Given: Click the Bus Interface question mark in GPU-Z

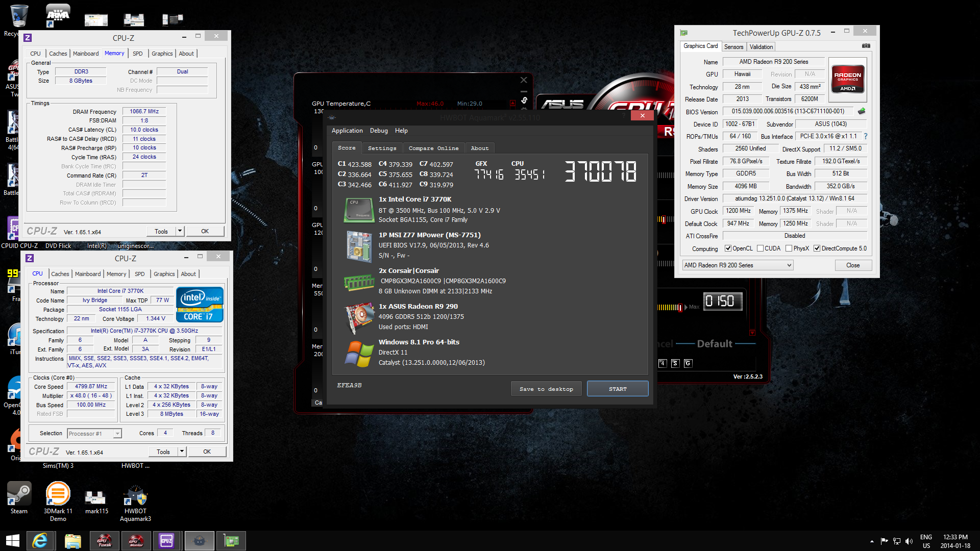Looking at the screenshot, I should (x=866, y=136).
